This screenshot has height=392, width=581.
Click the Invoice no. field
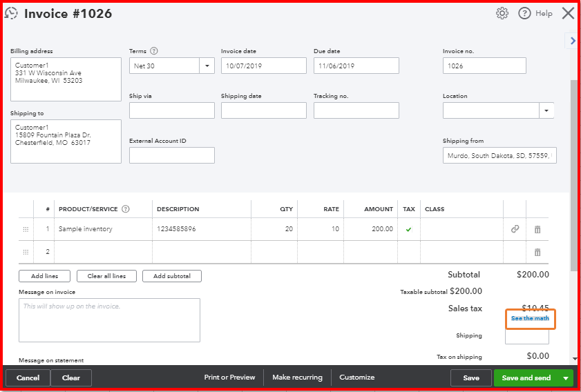coord(484,66)
